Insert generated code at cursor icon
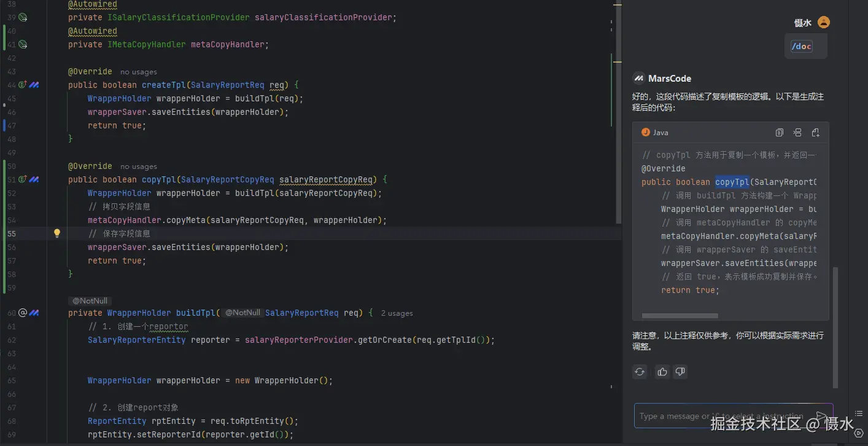Screen dimensions: 868x446 tap(797, 133)
